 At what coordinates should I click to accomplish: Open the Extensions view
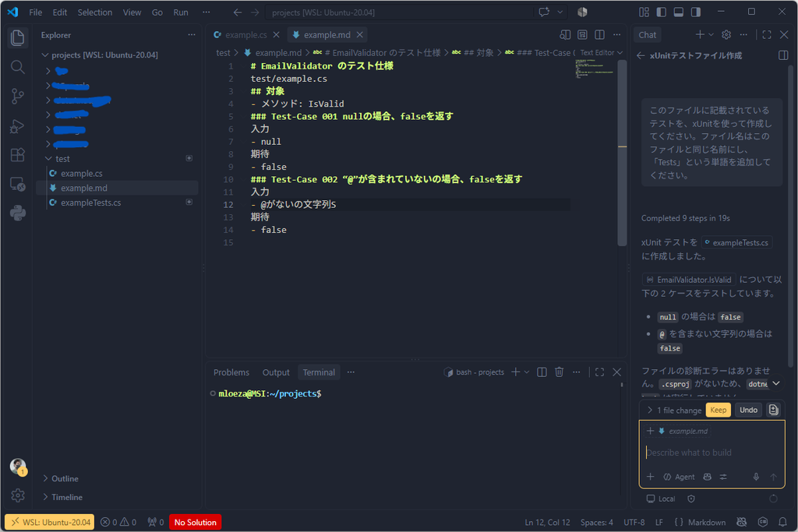[17, 155]
